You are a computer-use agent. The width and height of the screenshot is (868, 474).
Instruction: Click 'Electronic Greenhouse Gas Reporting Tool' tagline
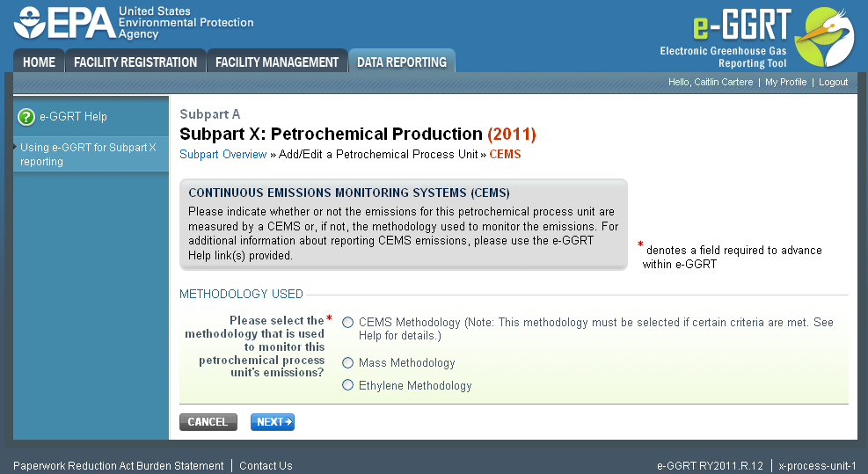tap(723, 57)
